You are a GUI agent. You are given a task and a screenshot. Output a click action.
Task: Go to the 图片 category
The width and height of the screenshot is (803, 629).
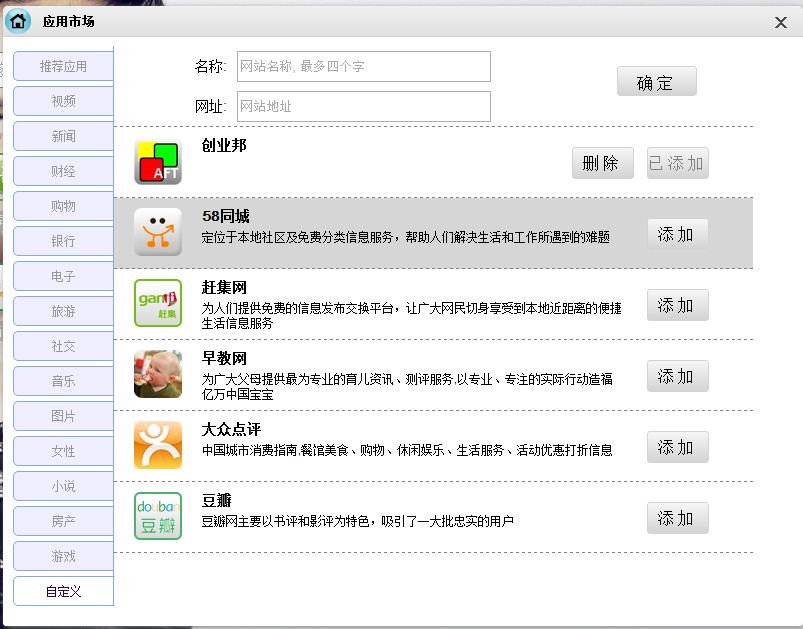pyautogui.click(x=64, y=416)
